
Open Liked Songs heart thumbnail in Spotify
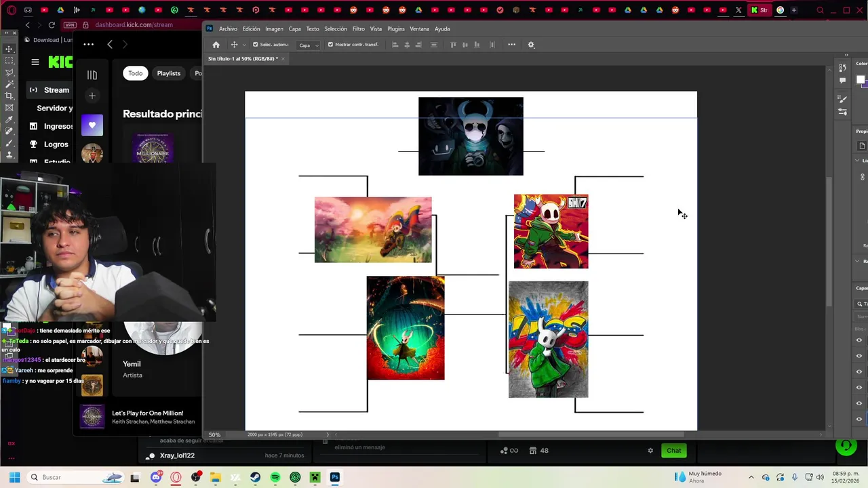click(92, 125)
